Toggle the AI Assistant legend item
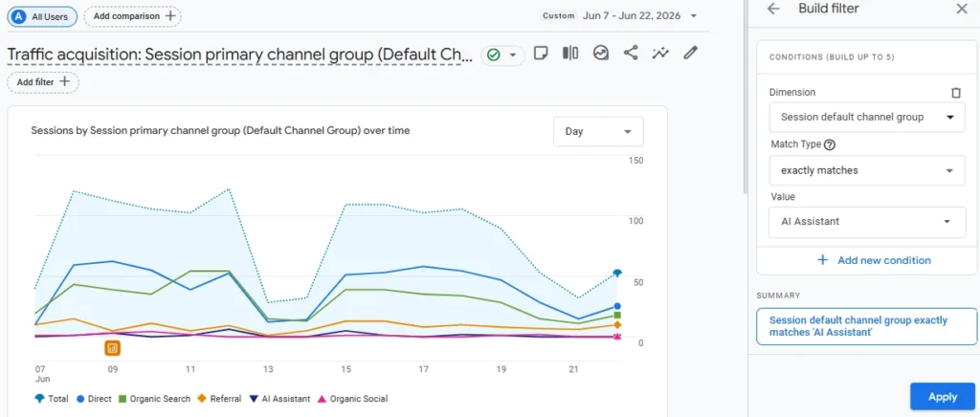 [x=279, y=399]
